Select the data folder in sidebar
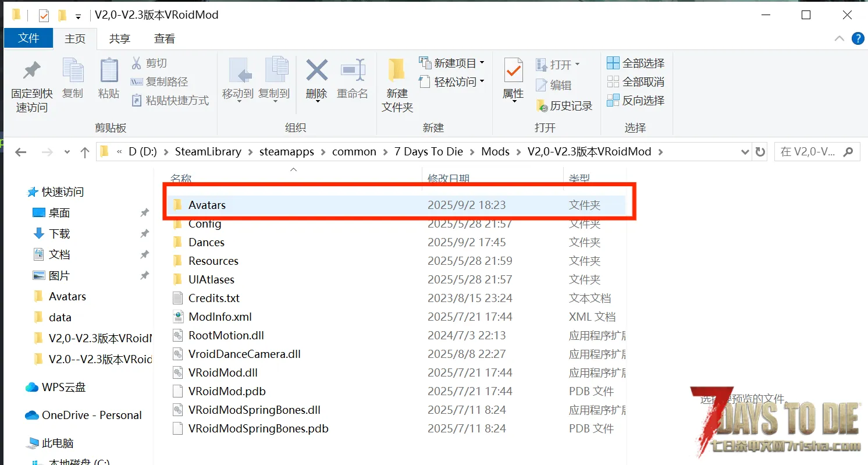 60,318
